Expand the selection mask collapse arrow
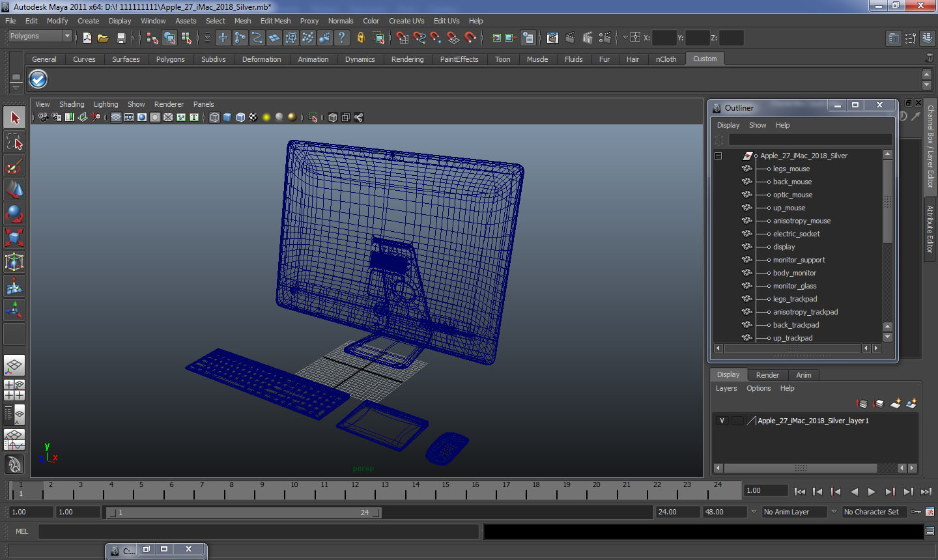Screen dimensions: 938x560 point(207,38)
